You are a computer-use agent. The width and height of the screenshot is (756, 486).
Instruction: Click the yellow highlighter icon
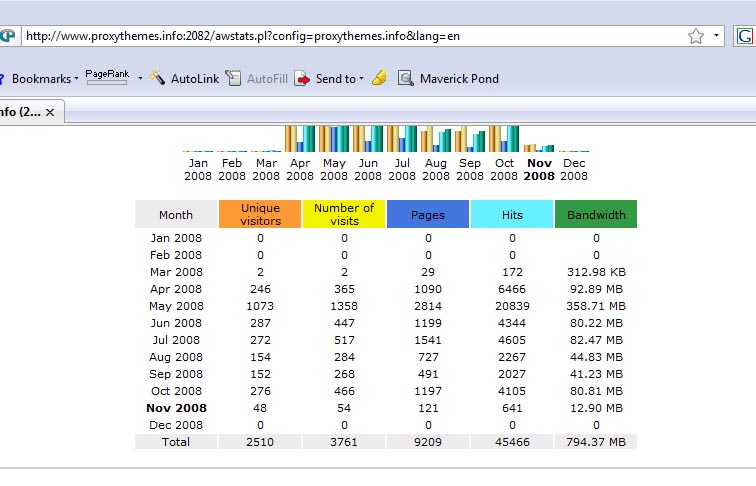pyautogui.click(x=379, y=79)
